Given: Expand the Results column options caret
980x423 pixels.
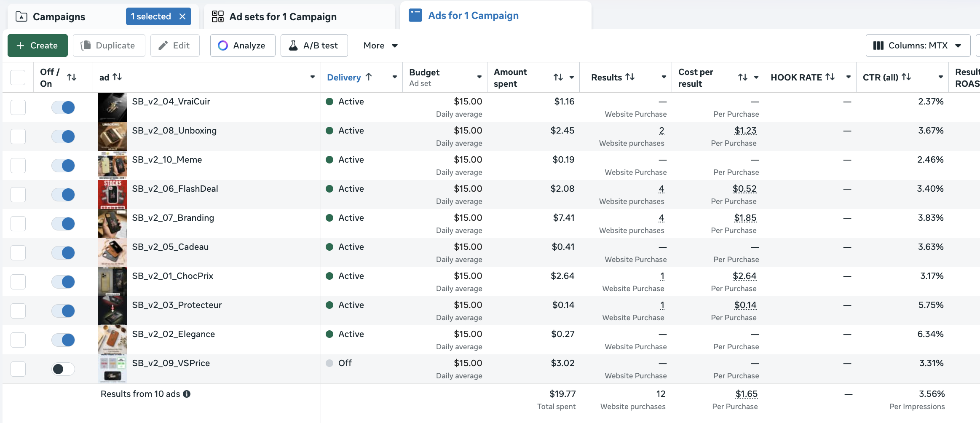Looking at the screenshot, I should 664,77.
